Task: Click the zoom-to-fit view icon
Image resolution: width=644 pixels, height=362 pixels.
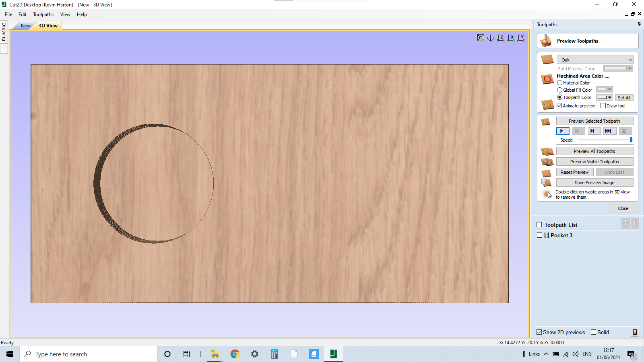Action: [481, 38]
